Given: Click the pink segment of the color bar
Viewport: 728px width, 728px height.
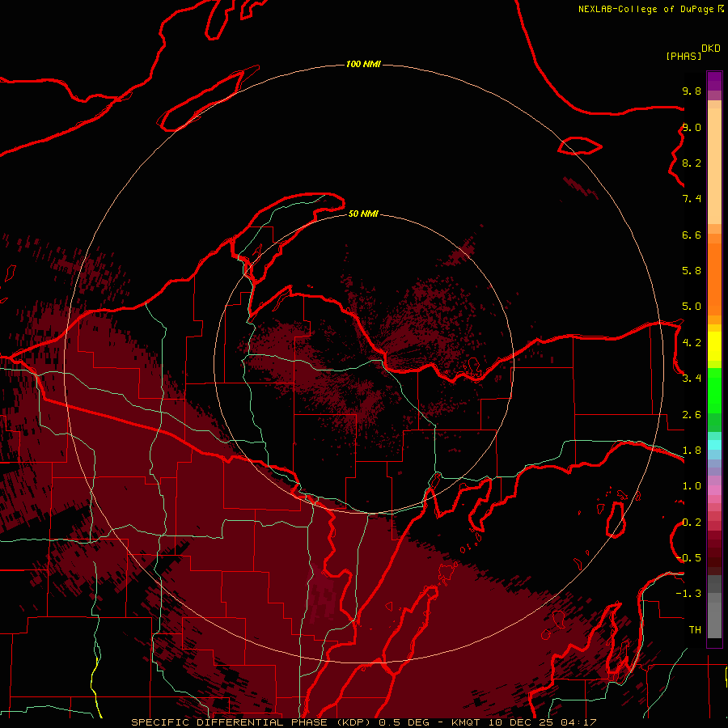Looking at the screenshot, I should point(714,490).
